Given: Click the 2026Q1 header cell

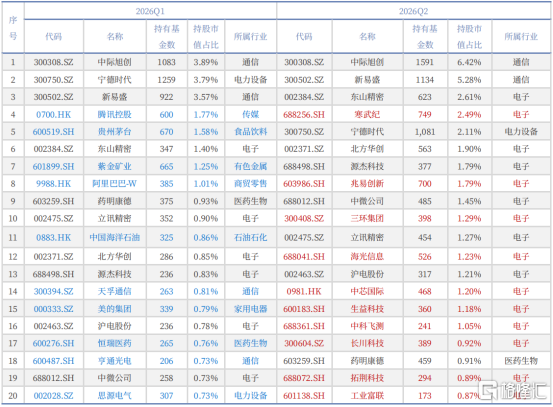Looking at the screenshot, I should coord(150,11).
